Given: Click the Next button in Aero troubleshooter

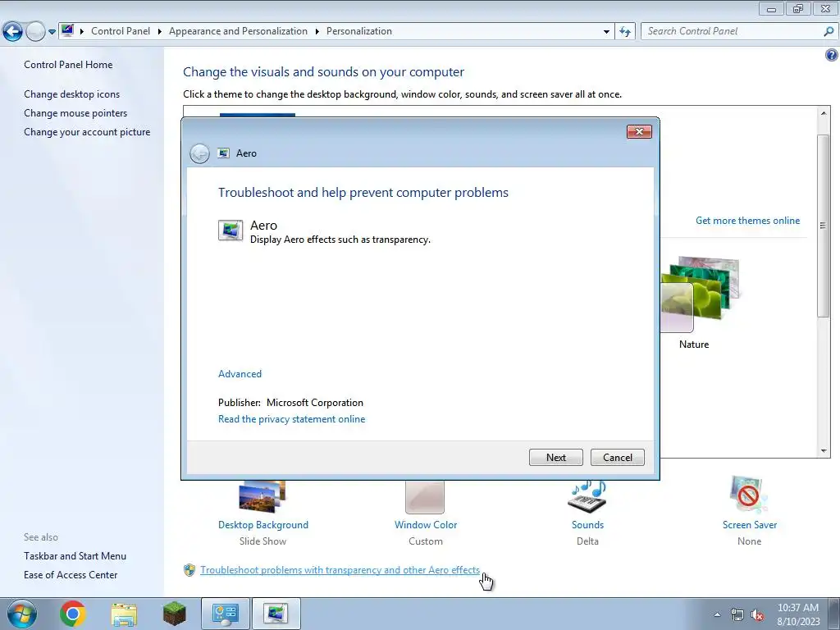Looking at the screenshot, I should coord(555,457).
